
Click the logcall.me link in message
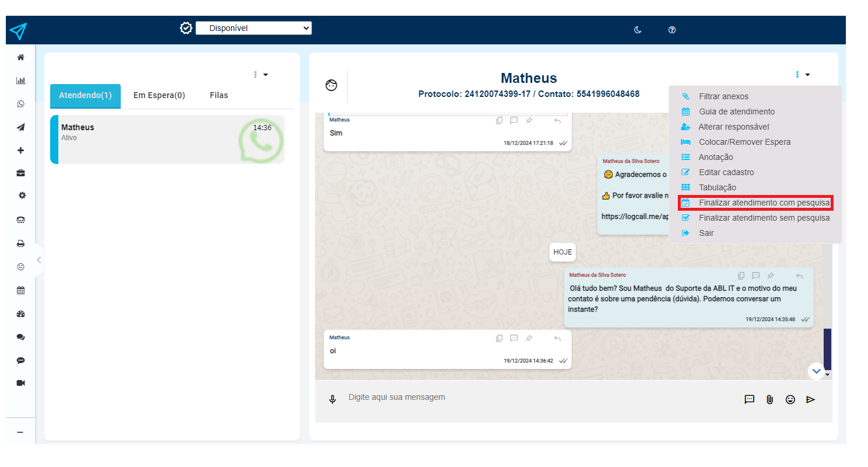(635, 216)
